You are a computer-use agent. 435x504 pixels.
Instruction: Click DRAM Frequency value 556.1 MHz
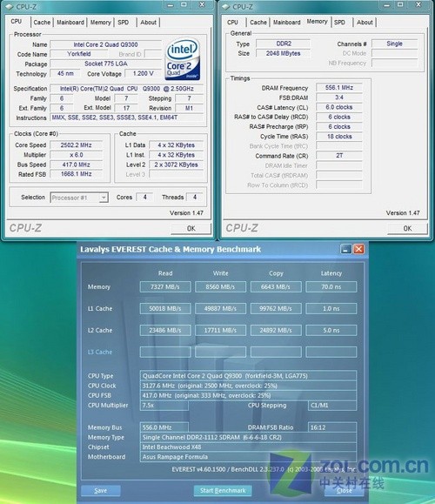click(x=339, y=87)
